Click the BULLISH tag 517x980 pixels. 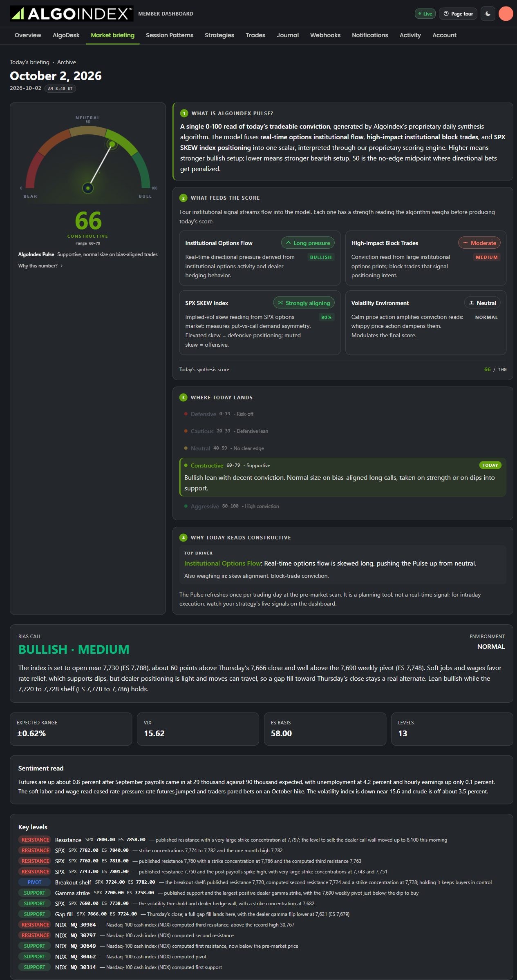[x=321, y=257]
